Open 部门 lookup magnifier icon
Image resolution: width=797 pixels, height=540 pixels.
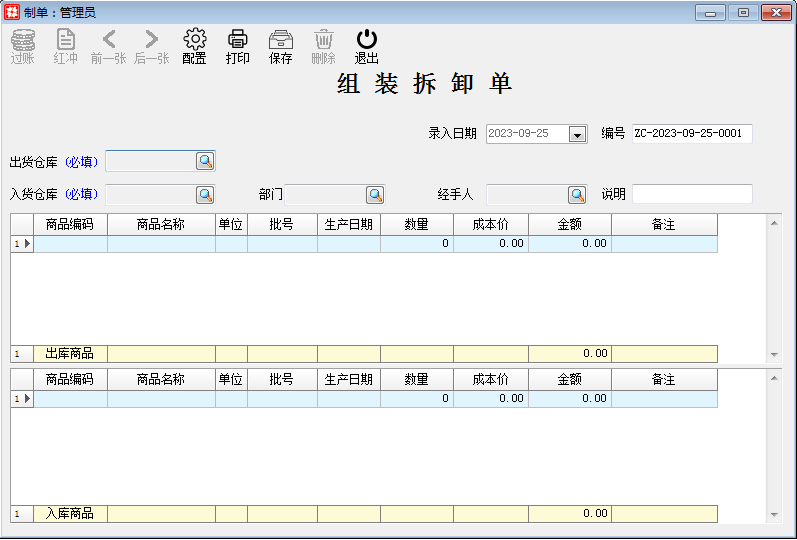(375, 194)
